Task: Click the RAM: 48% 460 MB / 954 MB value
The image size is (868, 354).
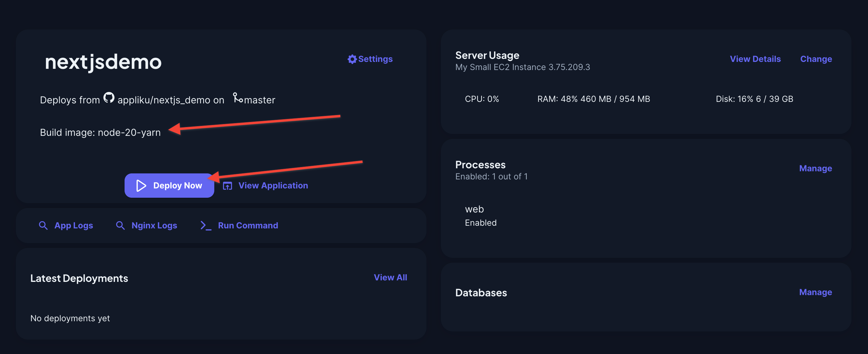Action: (x=593, y=99)
